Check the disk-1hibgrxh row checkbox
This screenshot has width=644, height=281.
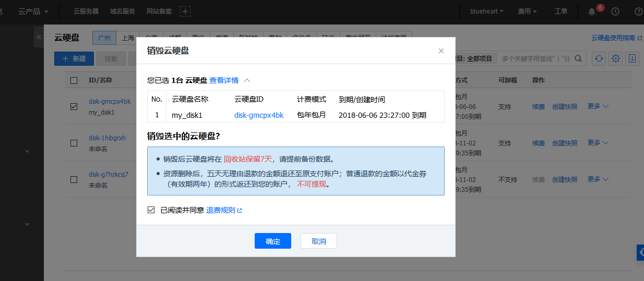click(x=74, y=143)
